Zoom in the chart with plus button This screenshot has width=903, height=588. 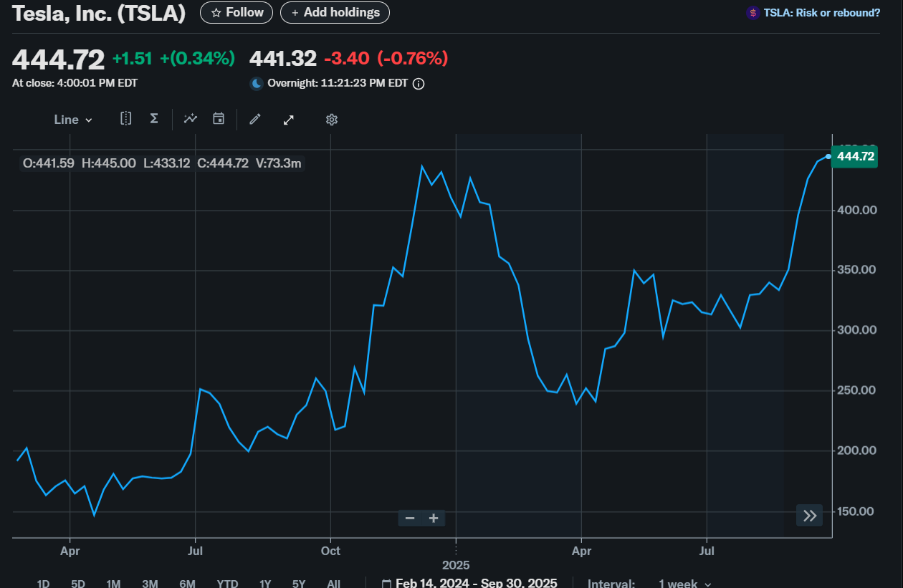pyautogui.click(x=434, y=518)
